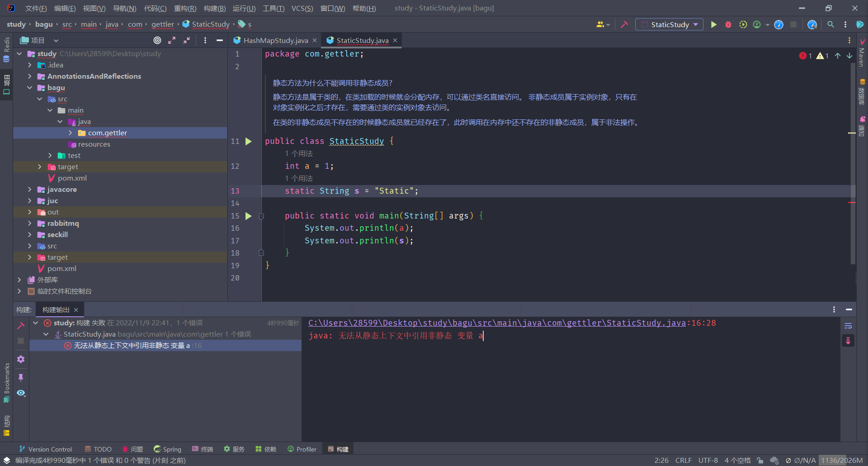
Task: Click the locate target icon in project panel
Action: coord(157,40)
